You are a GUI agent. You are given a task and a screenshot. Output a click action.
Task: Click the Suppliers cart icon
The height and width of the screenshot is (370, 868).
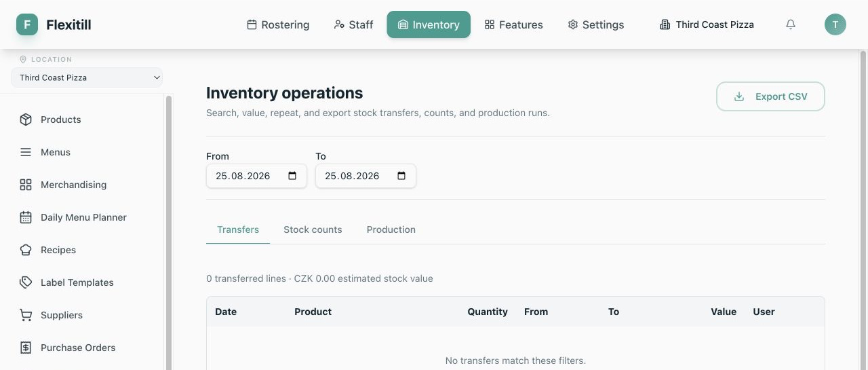pyautogui.click(x=26, y=315)
